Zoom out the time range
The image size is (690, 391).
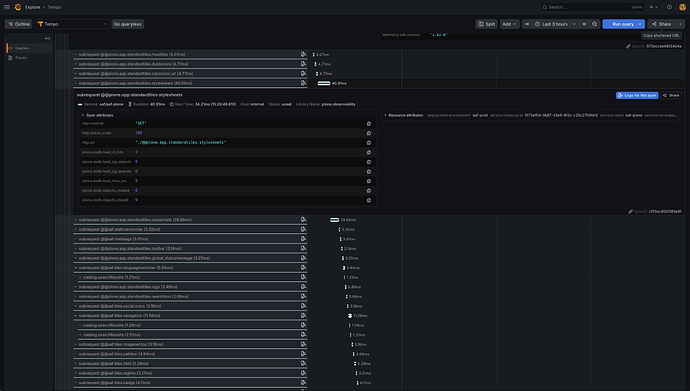(595, 24)
